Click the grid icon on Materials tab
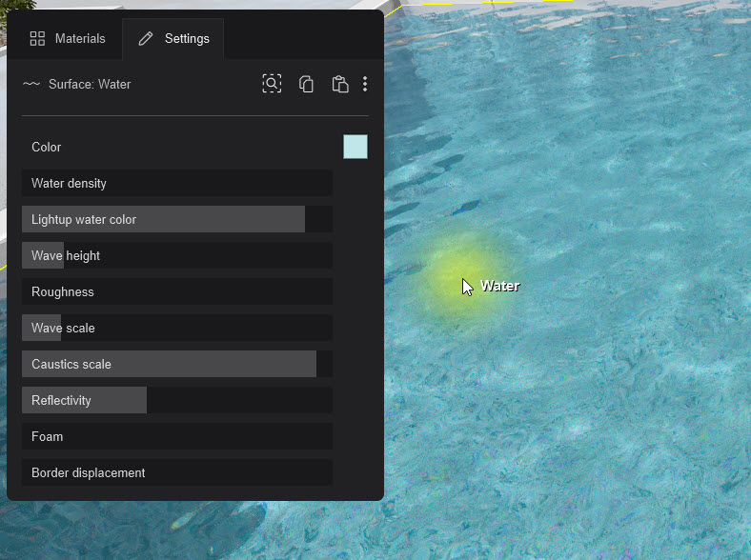 pos(37,39)
